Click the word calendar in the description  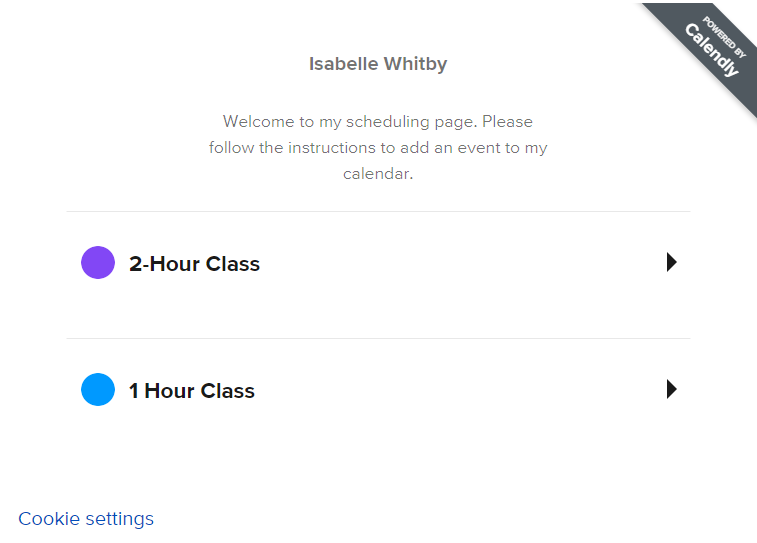(x=378, y=174)
